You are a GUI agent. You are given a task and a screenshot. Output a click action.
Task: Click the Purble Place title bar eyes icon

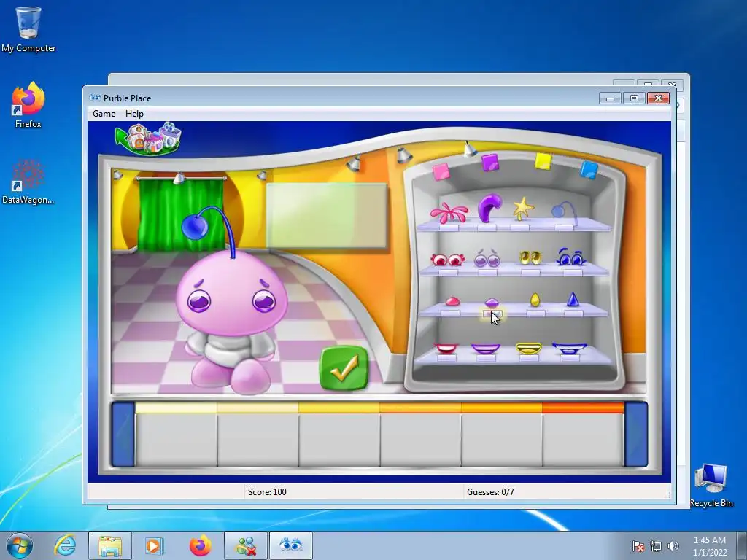tap(95, 98)
